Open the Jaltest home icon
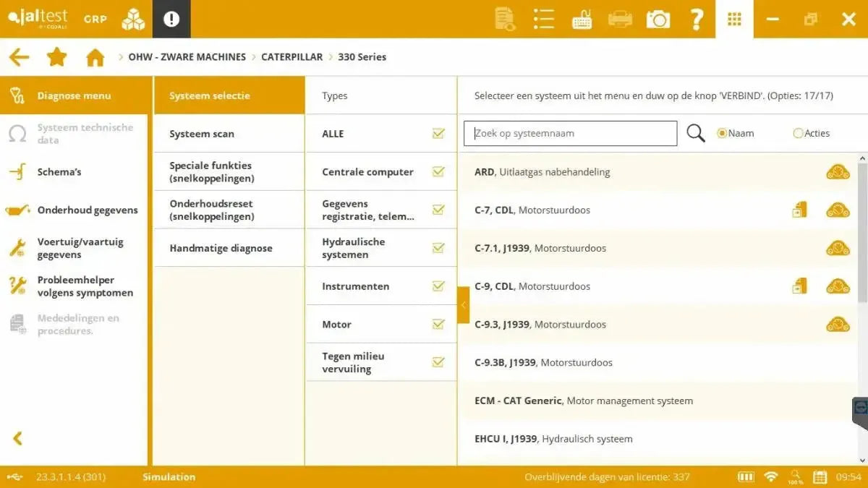The width and height of the screenshot is (868, 488). click(x=94, y=56)
